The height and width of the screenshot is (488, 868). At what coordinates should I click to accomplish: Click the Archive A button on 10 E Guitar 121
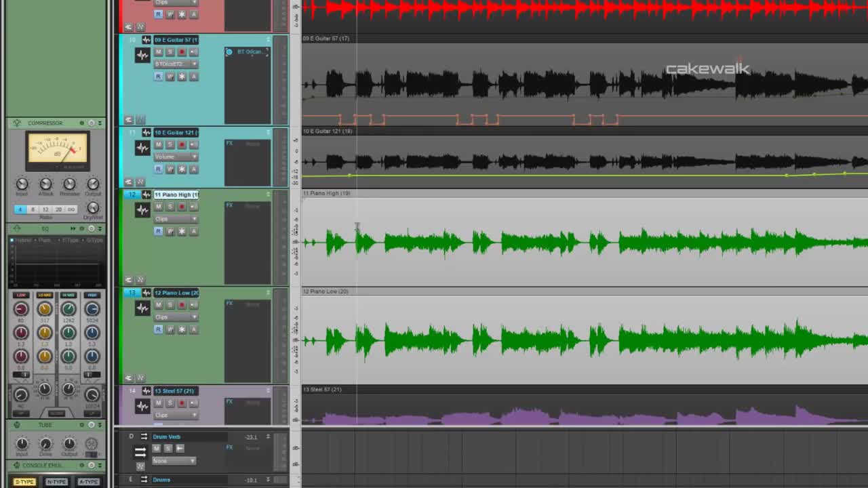click(193, 169)
